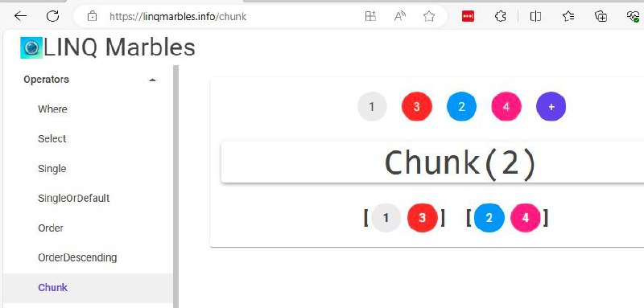Click the red password manager extension icon
This screenshot has height=308, width=644.
coord(469,16)
